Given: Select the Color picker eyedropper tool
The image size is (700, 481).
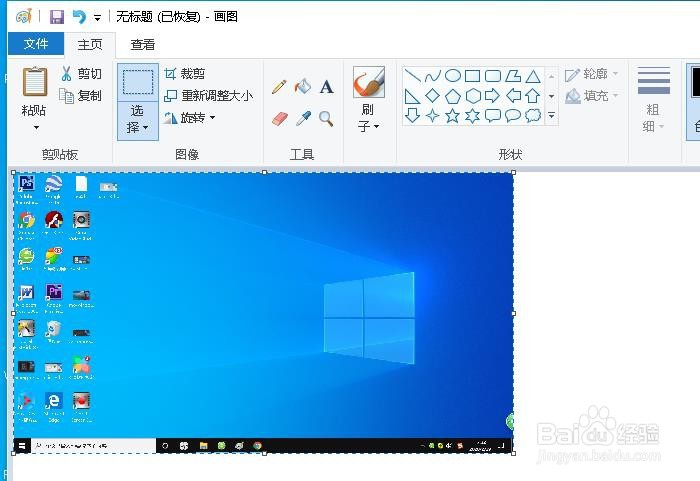Looking at the screenshot, I should pyautogui.click(x=303, y=119).
